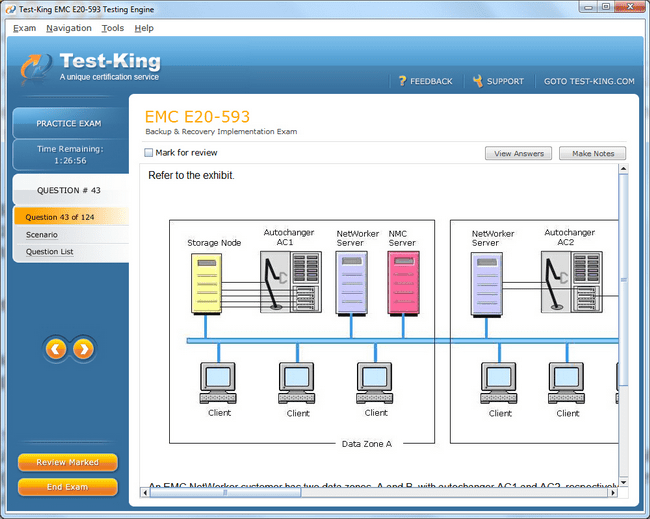This screenshot has height=519, width=650.
Task: Click the Data Zone A label
Action: click(x=366, y=444)
